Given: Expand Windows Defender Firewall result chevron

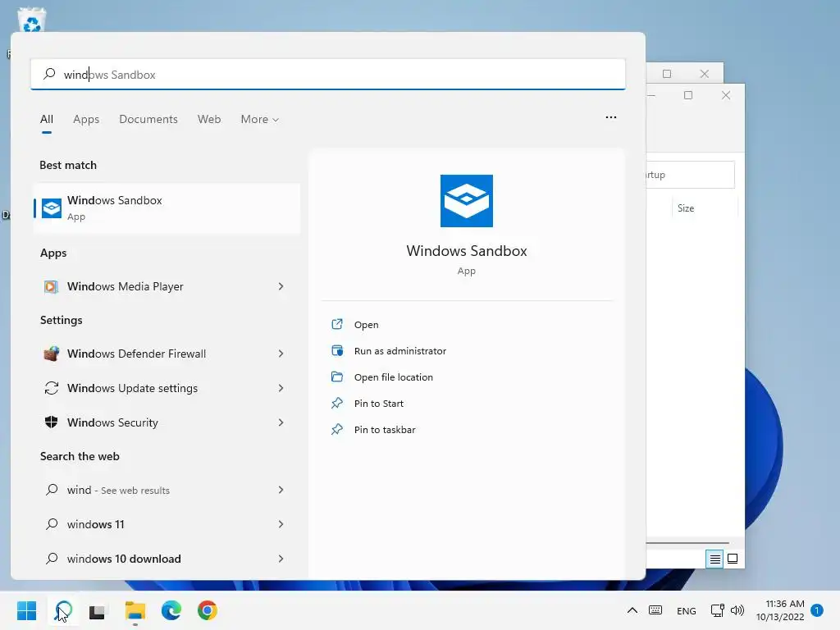Looking at the screenshot, I should [281, 354].
